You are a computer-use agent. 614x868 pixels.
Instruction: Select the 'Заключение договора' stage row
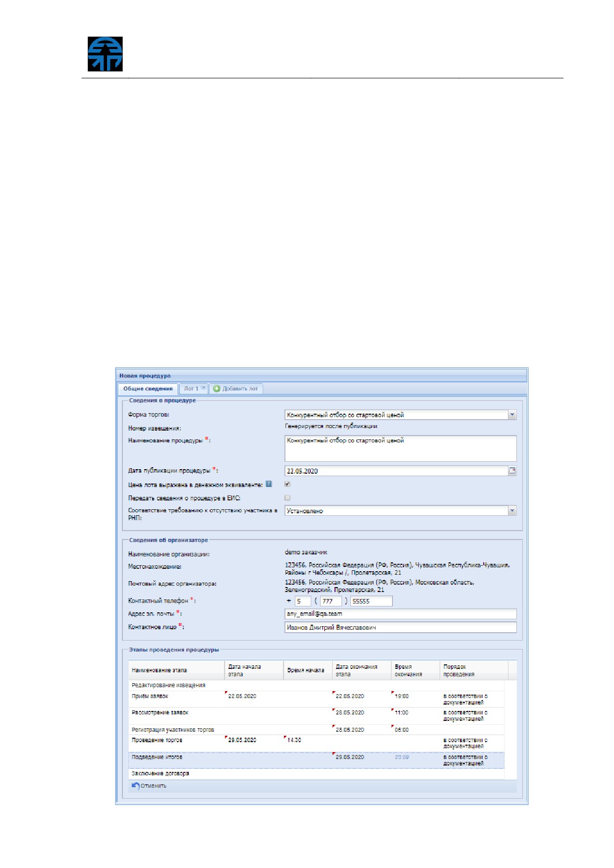(316, 773)
